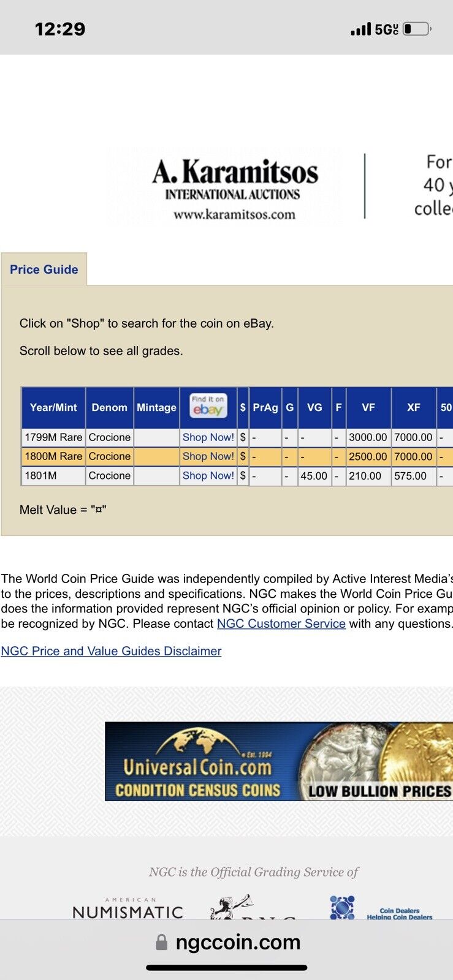Tap the battery icon in status bar
The width and height of the screenshot is (453, 980).
417,29
